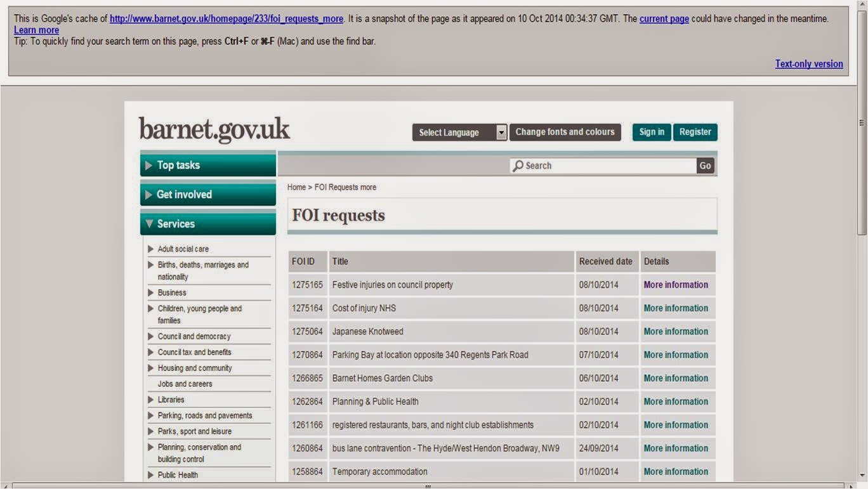Image resolution: width=868 pixels, height=489 pixels.
Task: More information for Japanese Knotweed
Action: (x=676, y=332)
